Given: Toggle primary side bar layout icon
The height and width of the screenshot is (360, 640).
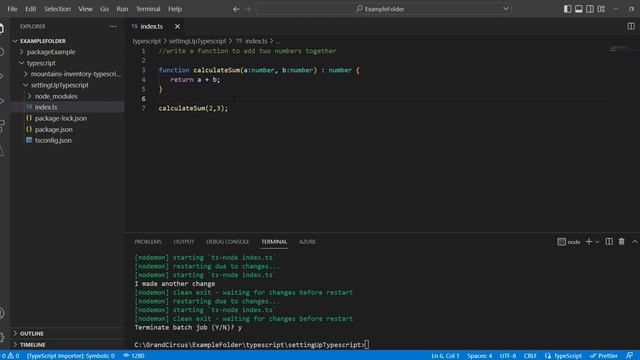Looking at the screenshot, I should [x=567, y=9].
